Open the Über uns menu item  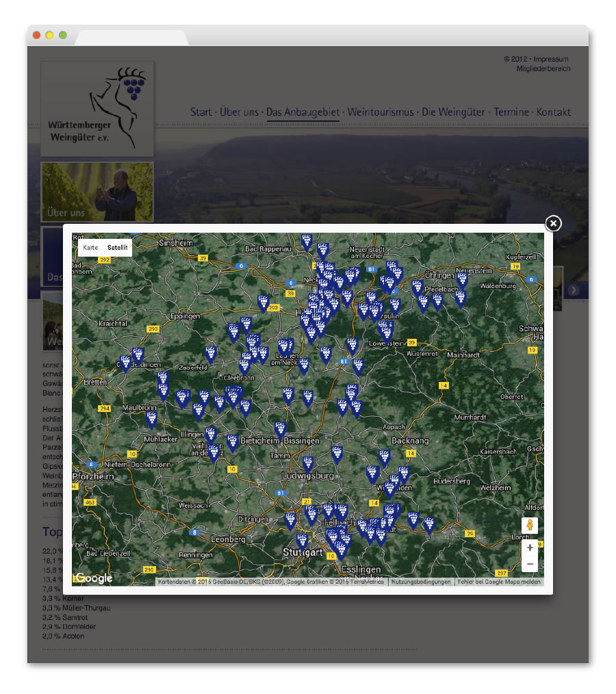[x=239, y=112]
